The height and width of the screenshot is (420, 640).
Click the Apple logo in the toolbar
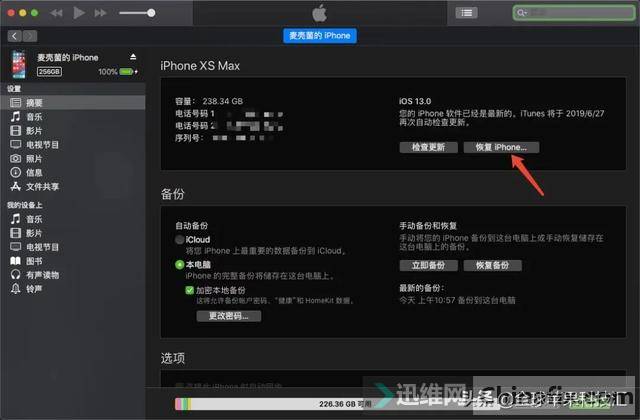(320, 13)
